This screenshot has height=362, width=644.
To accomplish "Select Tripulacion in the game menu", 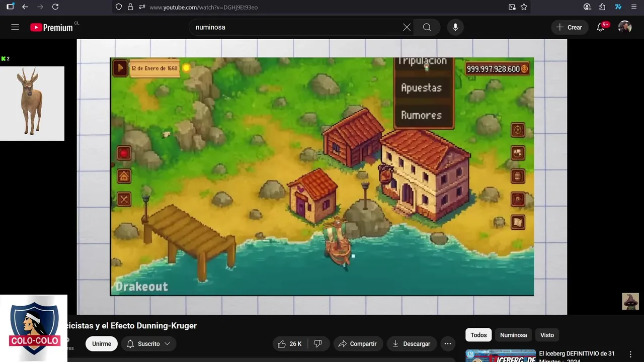I will click(x=422, y=61).
